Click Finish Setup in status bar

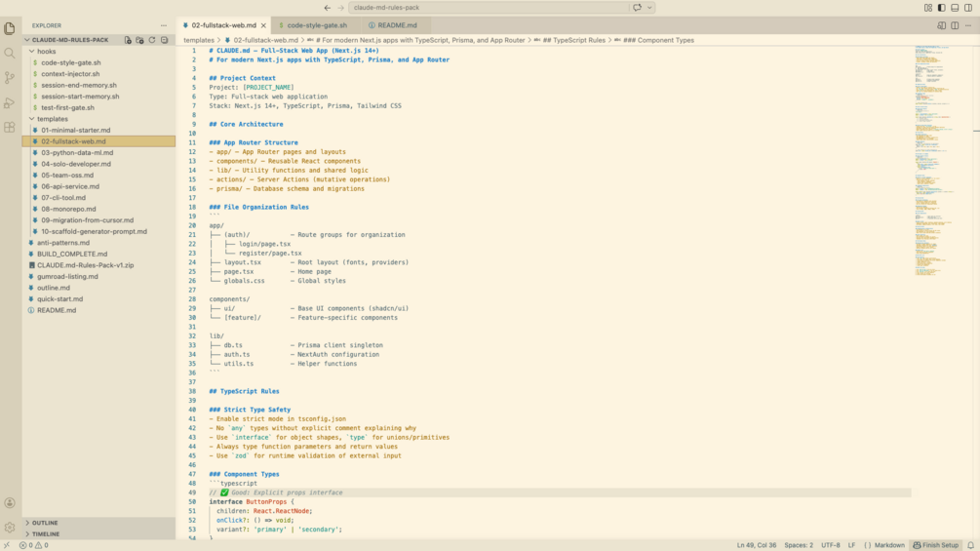pos(935,545)
